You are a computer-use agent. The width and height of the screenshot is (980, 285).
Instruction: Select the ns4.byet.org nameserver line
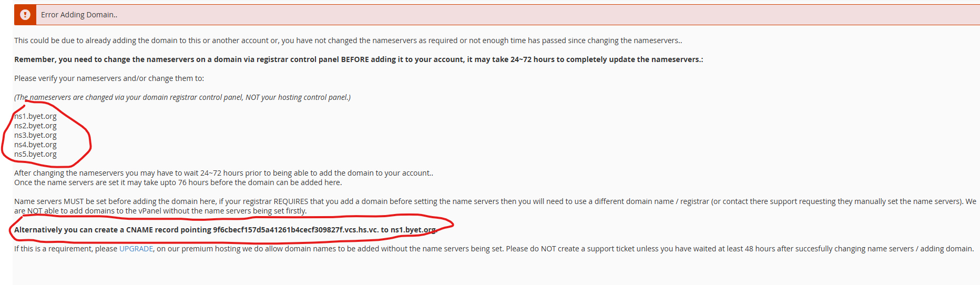click(35, 145)
